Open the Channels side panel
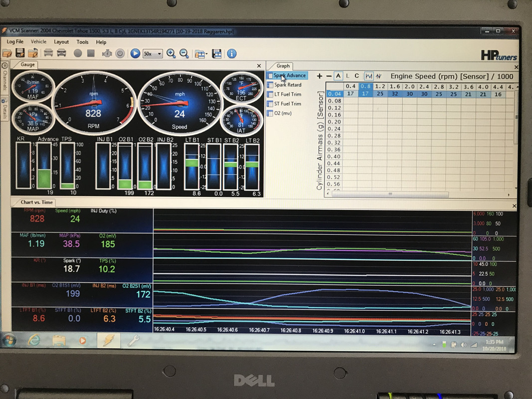 5,78
